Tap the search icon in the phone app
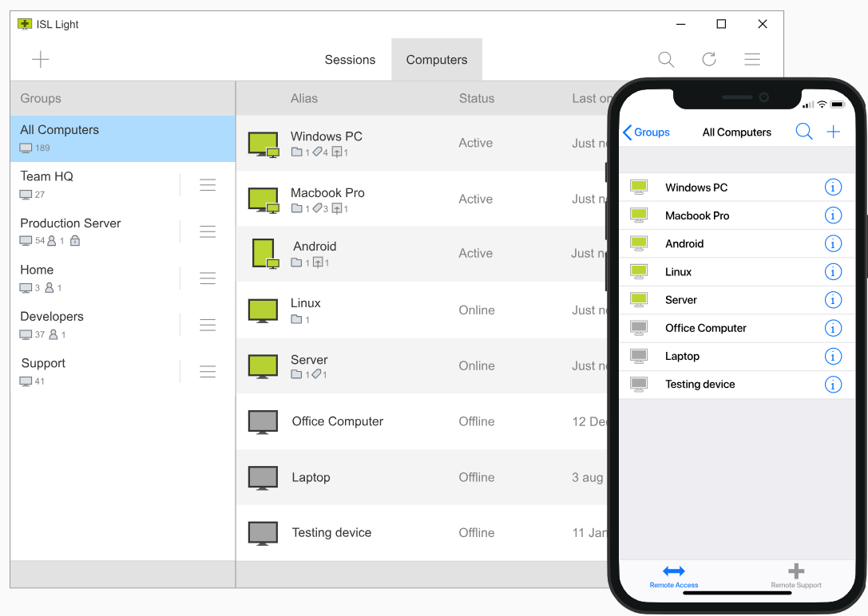The image size is (868, 616). point(804,132)
